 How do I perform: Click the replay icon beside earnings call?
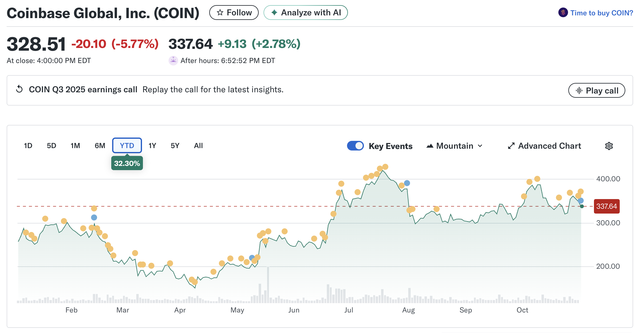click(20, 89)
